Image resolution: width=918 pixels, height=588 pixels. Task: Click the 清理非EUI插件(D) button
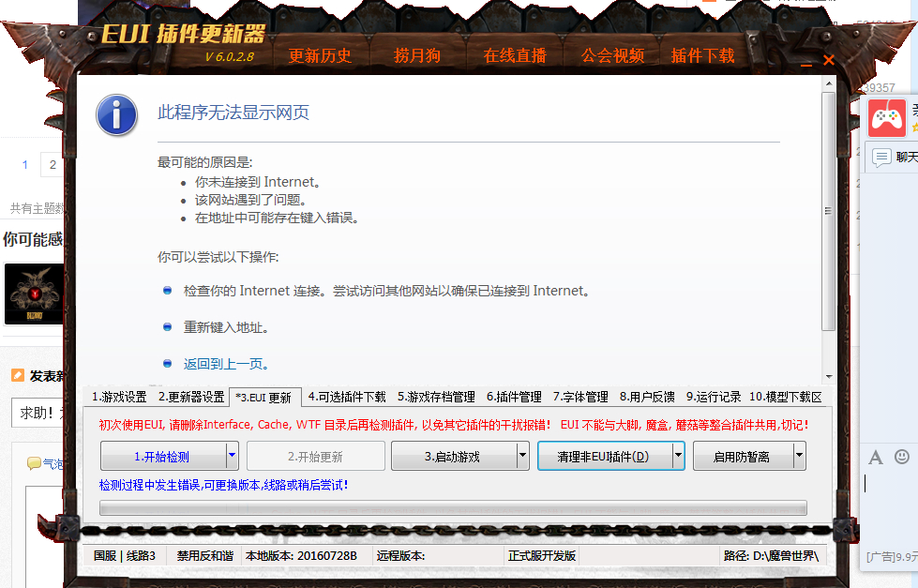coord(604,456)
